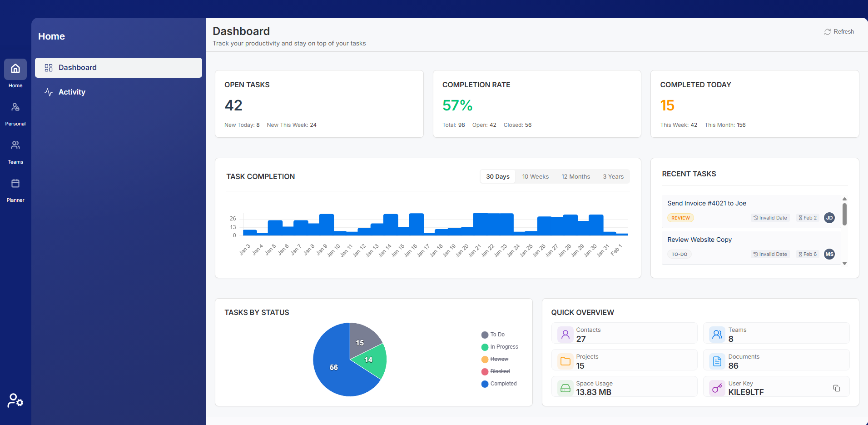Select the 12 Months time range
This screenshot has width=868, height=425.
coord(575,176)
